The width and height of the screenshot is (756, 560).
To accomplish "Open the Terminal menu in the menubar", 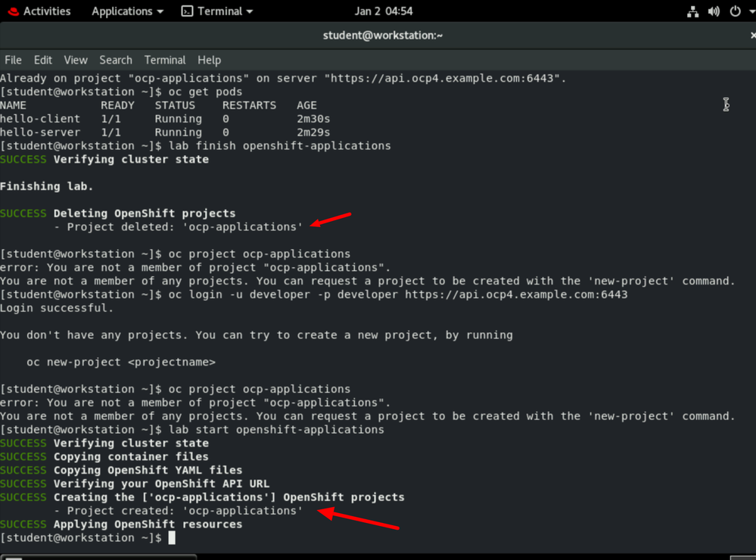I will coord(165,60).
